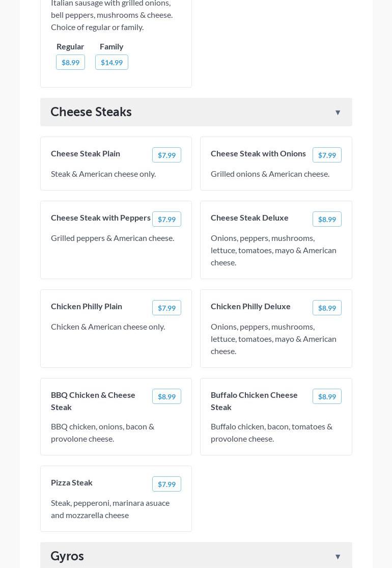Open the Pizza Steak item title
The height and width of the screenshot is (568, 392).
72,482
